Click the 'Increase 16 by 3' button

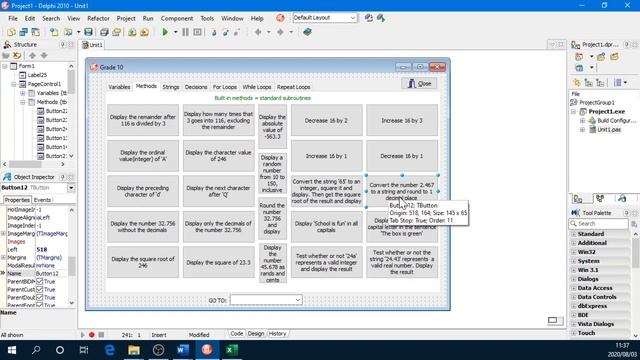pyautogui.click(x=402, y=120)
